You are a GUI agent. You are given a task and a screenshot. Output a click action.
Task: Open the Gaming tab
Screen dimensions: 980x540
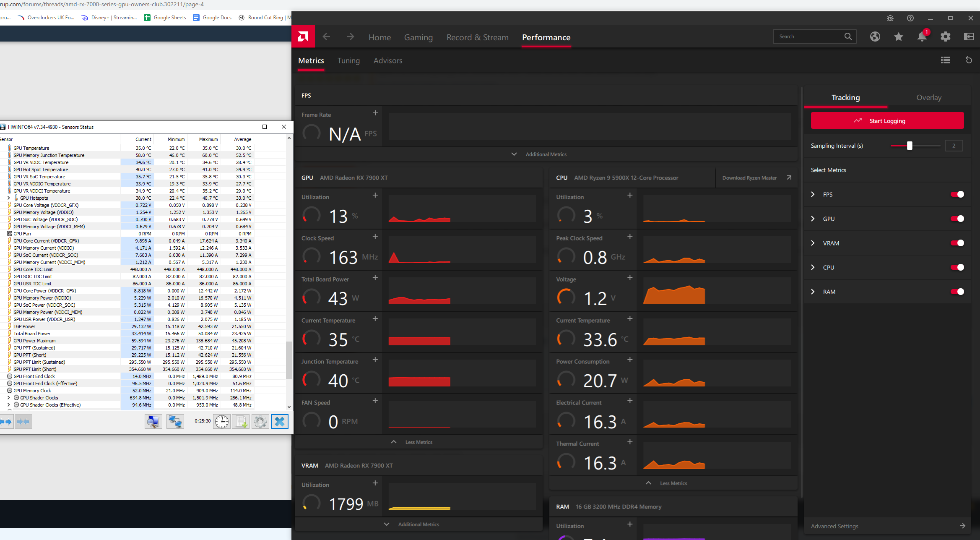[x=418, y=37]
